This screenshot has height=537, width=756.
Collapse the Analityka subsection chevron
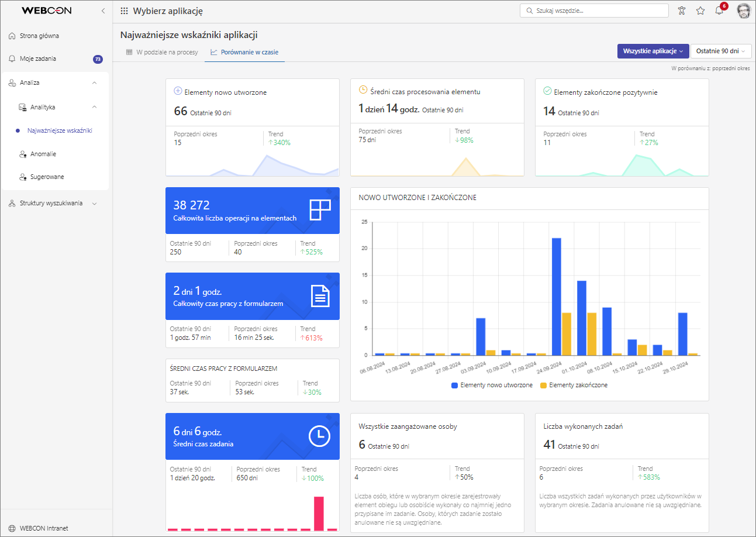click(x=95, y=107)
